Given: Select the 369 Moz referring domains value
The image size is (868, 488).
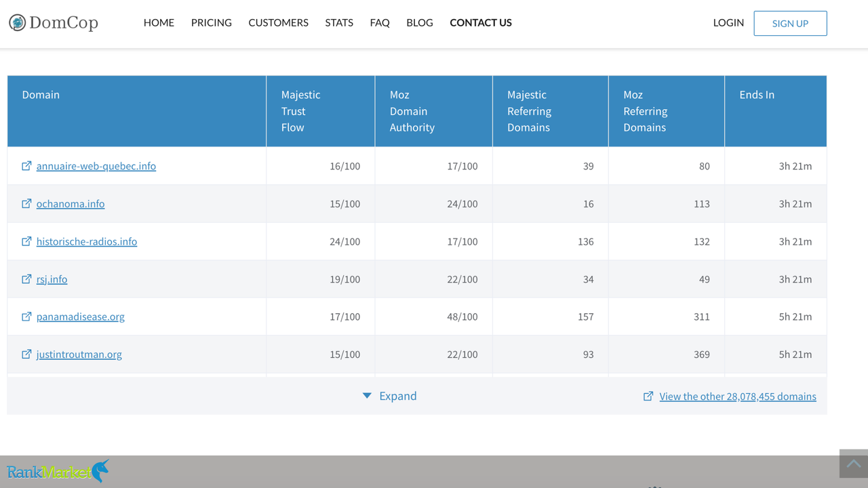Looking at the screenshot, I should click(702, 354).
